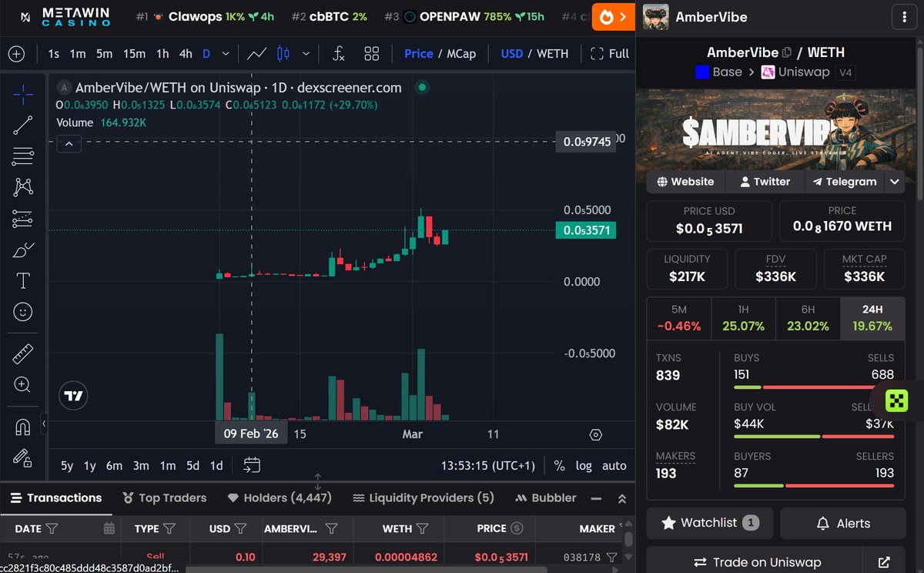The image size is (924, 573).
Task: Open the transactions date calendar filter
Action: tap(109, 528)
